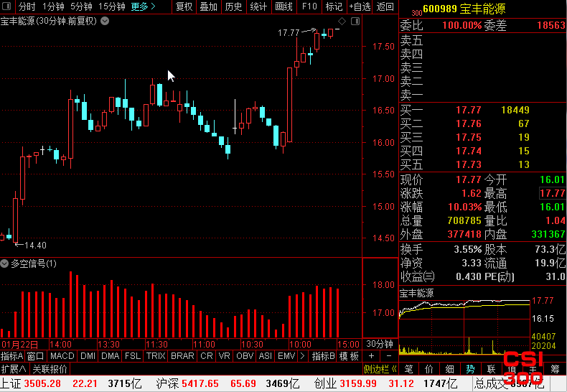Switch indicator to BRAR

click(x=182, y=356)
